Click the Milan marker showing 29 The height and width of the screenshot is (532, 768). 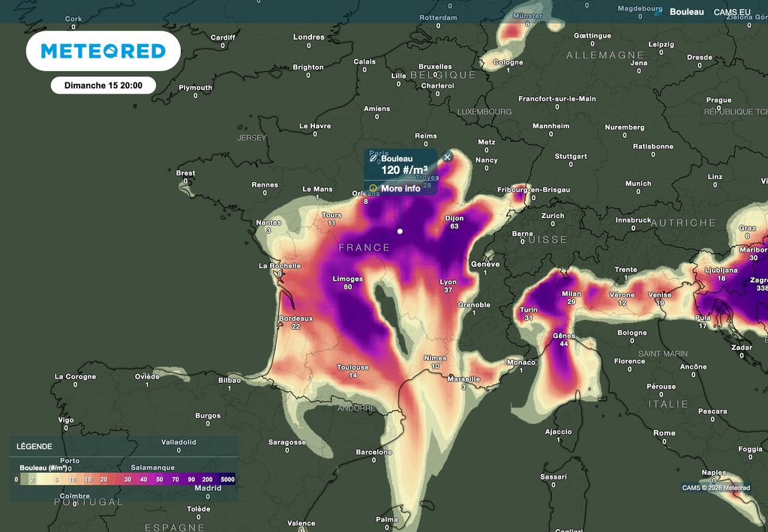tap(571, 298)
